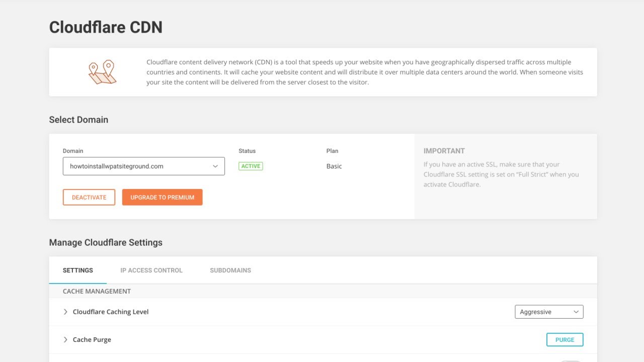
Task: Click the IMPORTANT notice heading
Action: 444,151
